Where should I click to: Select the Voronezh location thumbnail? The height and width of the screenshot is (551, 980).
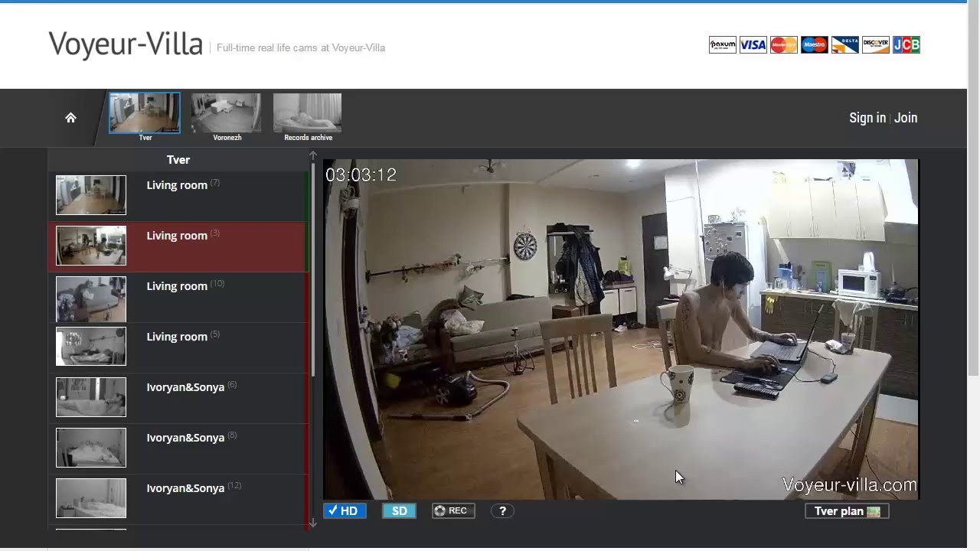coord(227,113)
